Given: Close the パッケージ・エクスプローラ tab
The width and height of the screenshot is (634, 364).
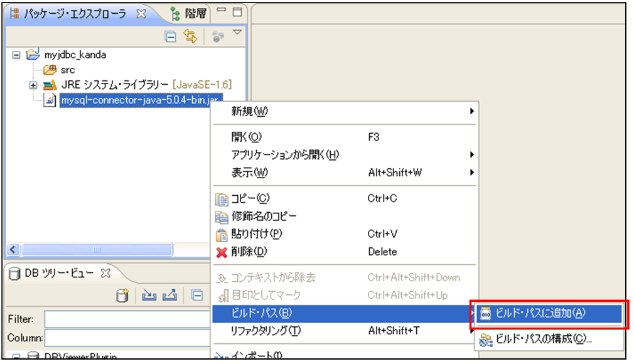Looking at the screenshot, I should [x=141, y=14].
